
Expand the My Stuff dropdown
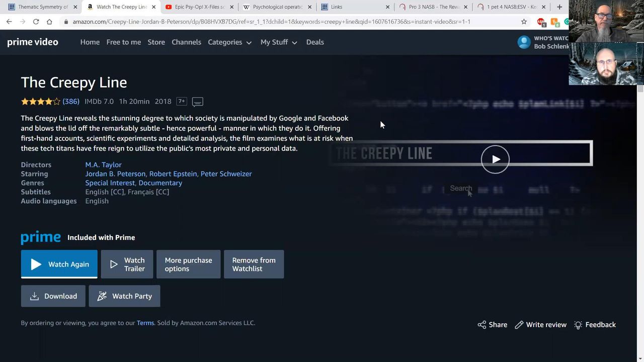click(279, 42)
